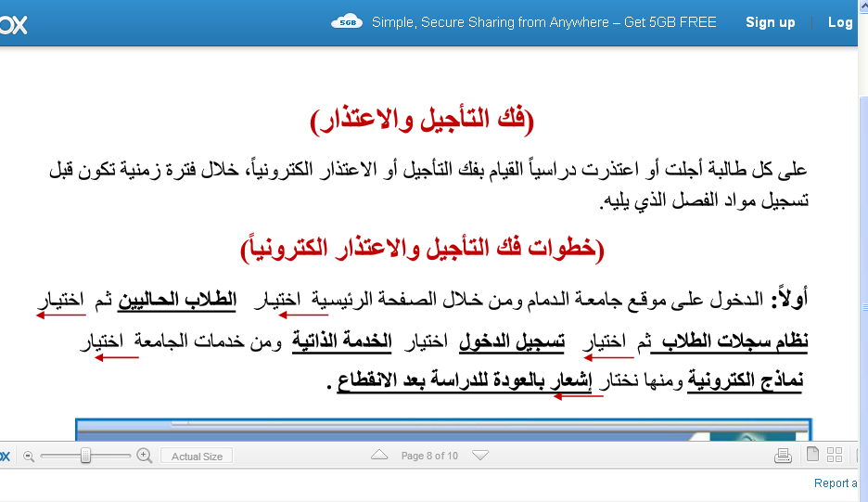Click the zoom out magnifier icon

(x=29, y=457)
